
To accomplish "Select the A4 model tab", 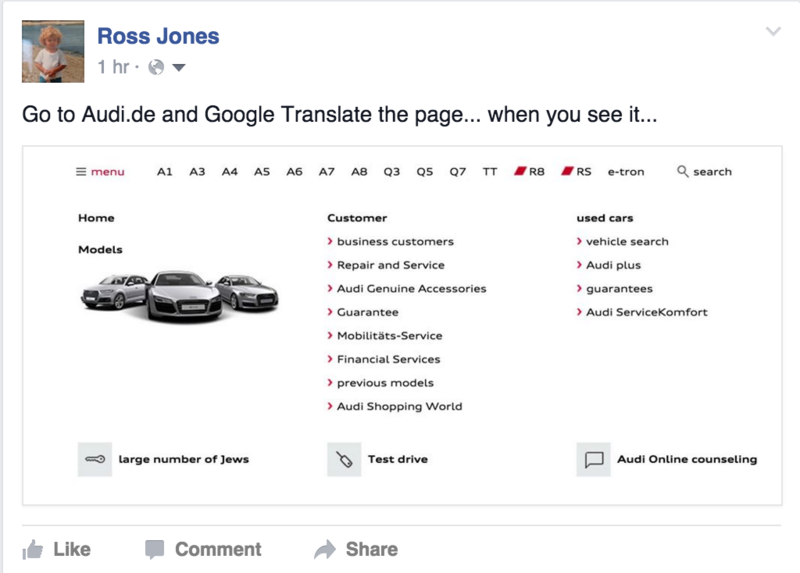I will 230,171.
